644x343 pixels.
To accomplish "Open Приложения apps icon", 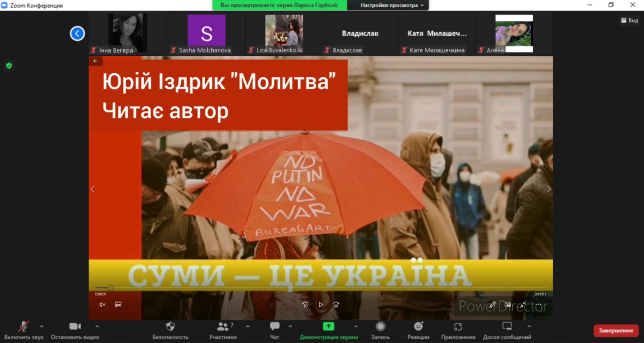I will click(458, 326).
